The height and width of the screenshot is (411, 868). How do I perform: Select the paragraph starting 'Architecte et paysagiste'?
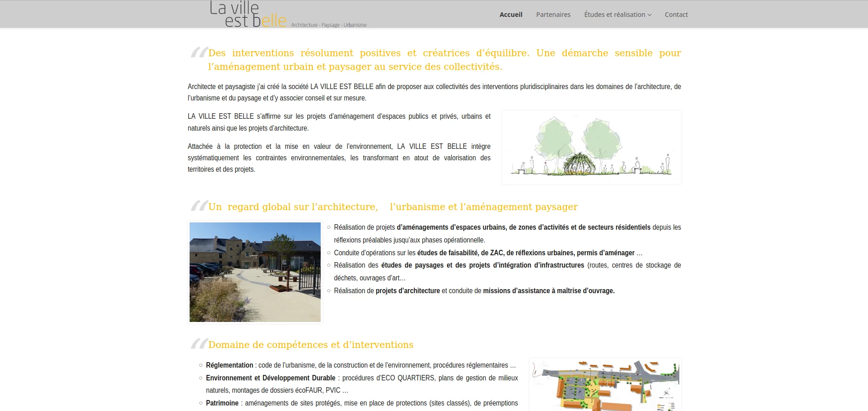point(434,92)
